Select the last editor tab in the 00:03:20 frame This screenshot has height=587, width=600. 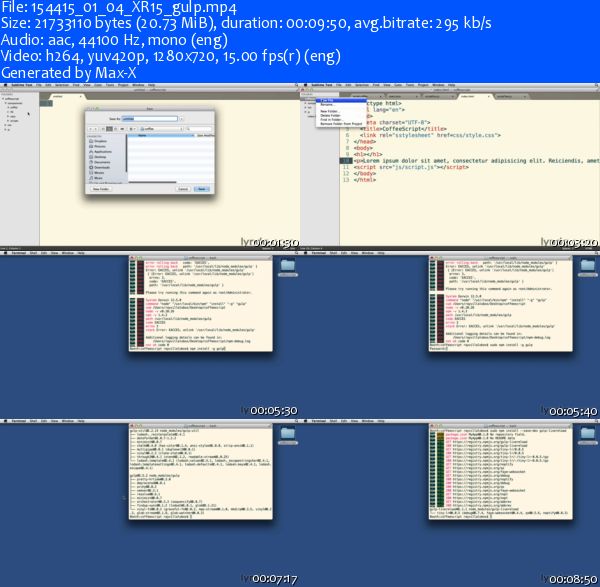point(512,96)
